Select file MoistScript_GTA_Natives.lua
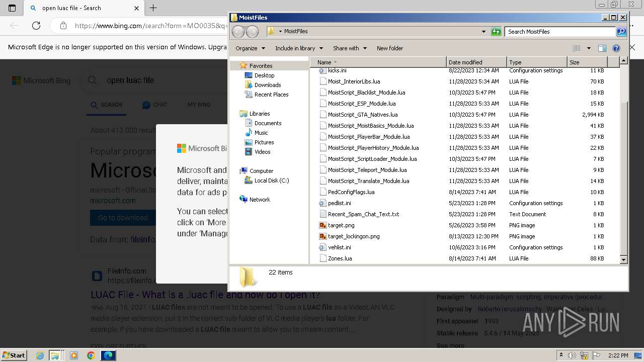Viewport: 644px width, 362px height. [363, 115]
